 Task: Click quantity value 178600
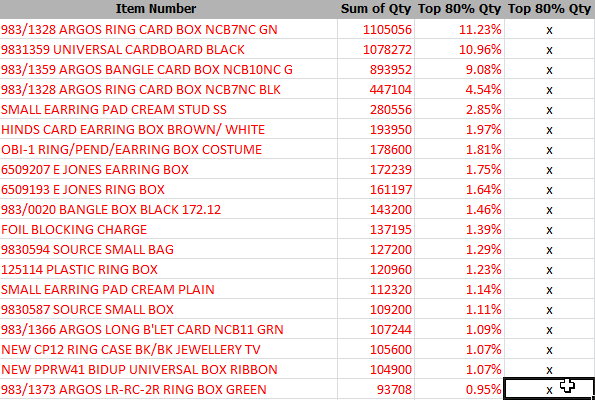click(390, 150)
